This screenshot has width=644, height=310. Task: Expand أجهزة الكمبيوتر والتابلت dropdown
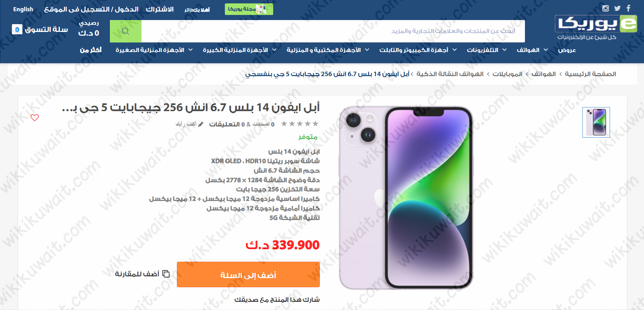coord(418,50)
